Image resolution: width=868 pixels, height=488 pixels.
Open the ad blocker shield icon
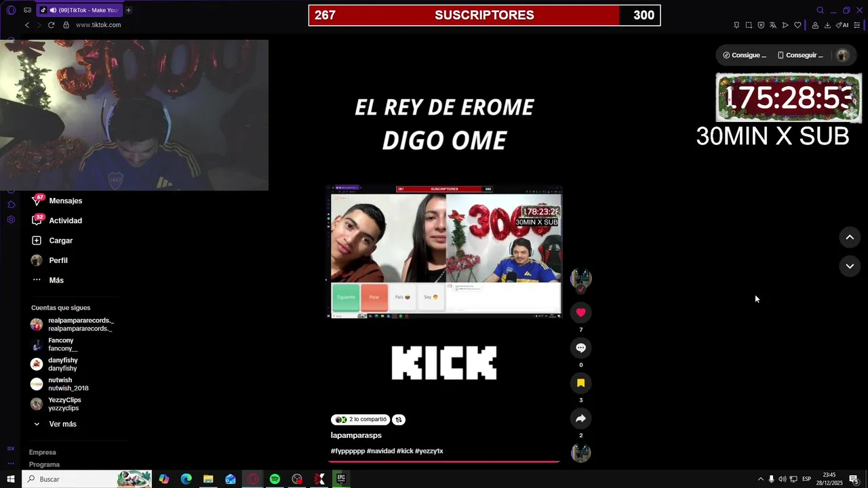[x=761, y=25]
